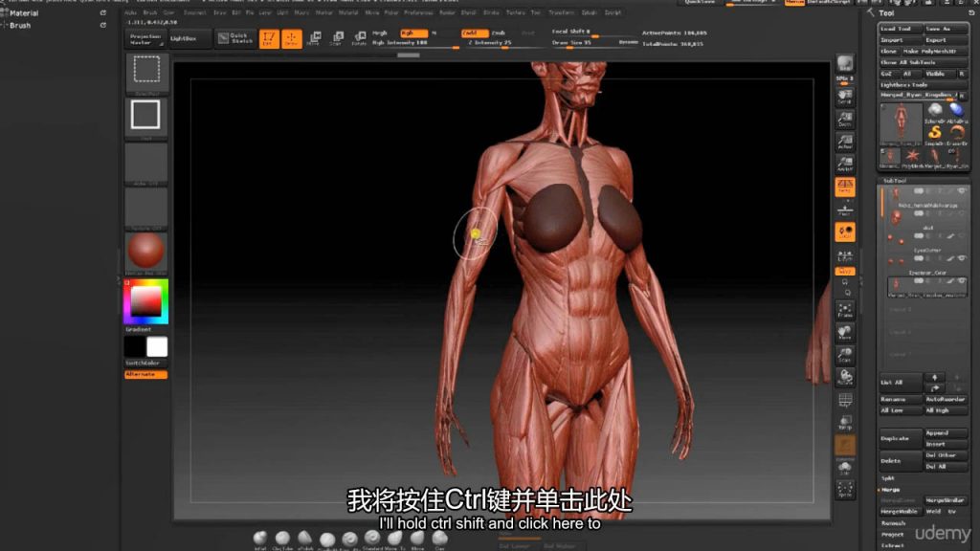Select the Move transform icon in top shelf
The image size is (980, 551).
click(314, 38)
